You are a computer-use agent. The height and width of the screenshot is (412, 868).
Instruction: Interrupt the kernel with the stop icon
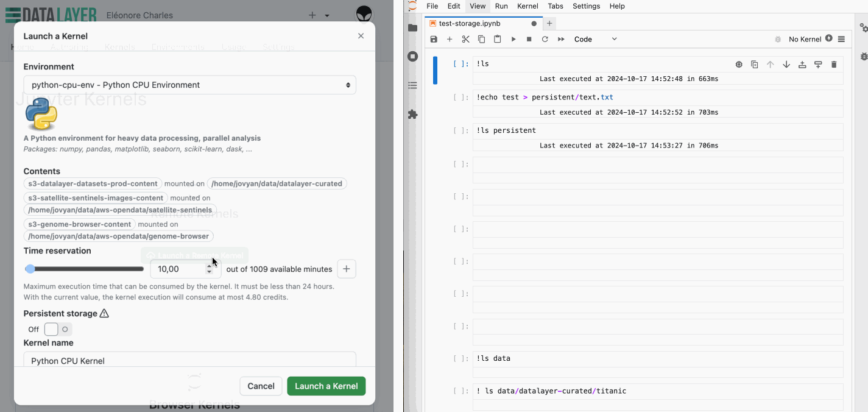pos(529,39)
